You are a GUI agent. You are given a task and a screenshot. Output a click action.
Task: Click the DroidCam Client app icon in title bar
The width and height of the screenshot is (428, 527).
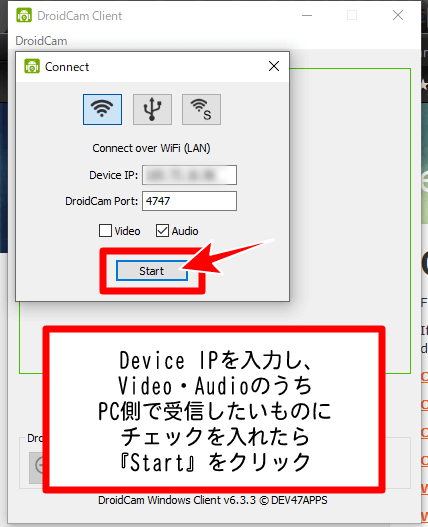pos(24,15)
